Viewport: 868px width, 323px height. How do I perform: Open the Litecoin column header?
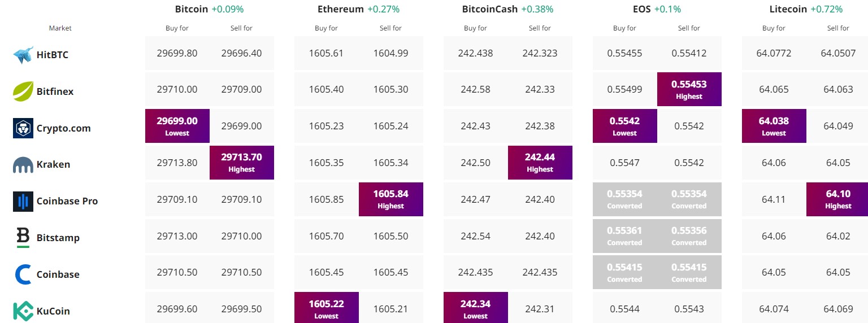coord(789,9)
